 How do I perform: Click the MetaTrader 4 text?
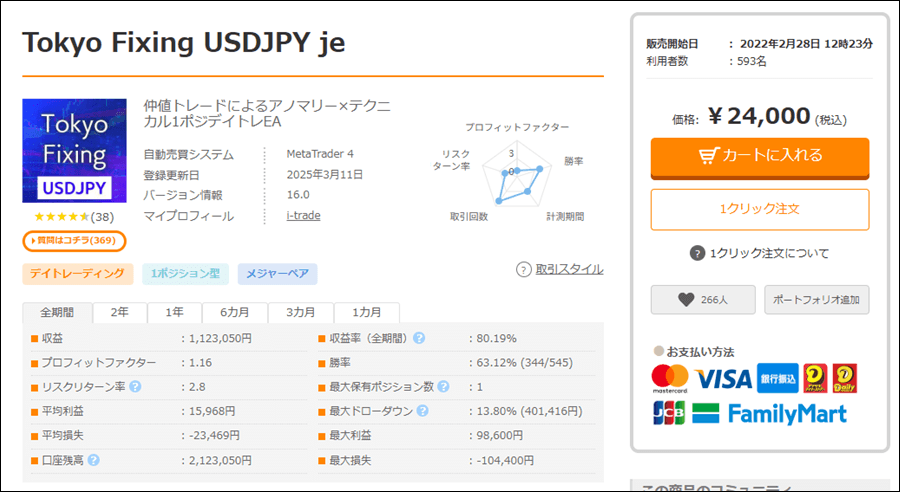coord(320,154)
